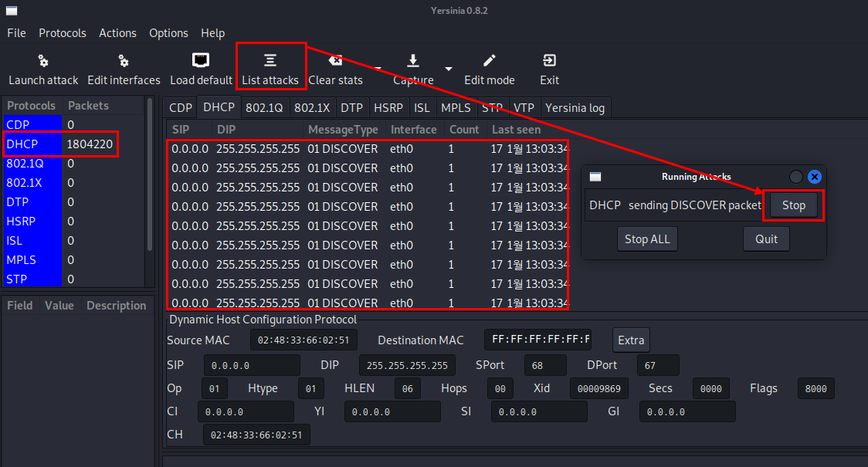This screenshot has width=868, height=467.
Task: Click Quit in the Running Attacks dialog
Action: 766,239
